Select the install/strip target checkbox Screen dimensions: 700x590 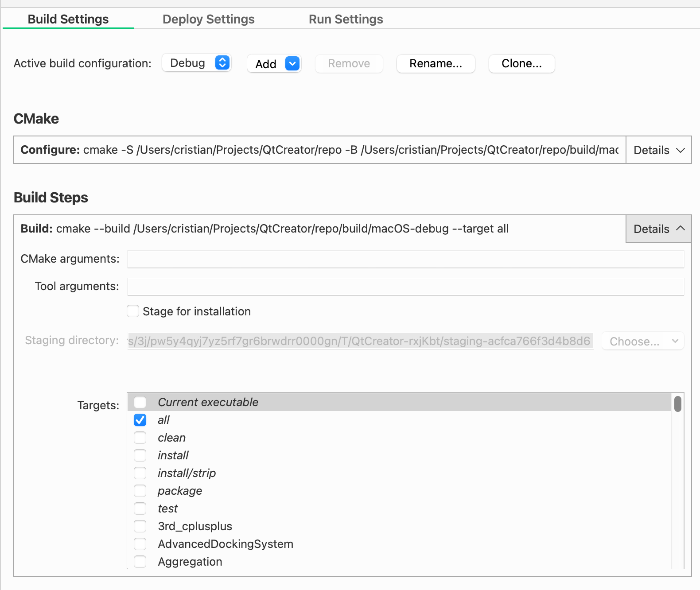(140, 473)
